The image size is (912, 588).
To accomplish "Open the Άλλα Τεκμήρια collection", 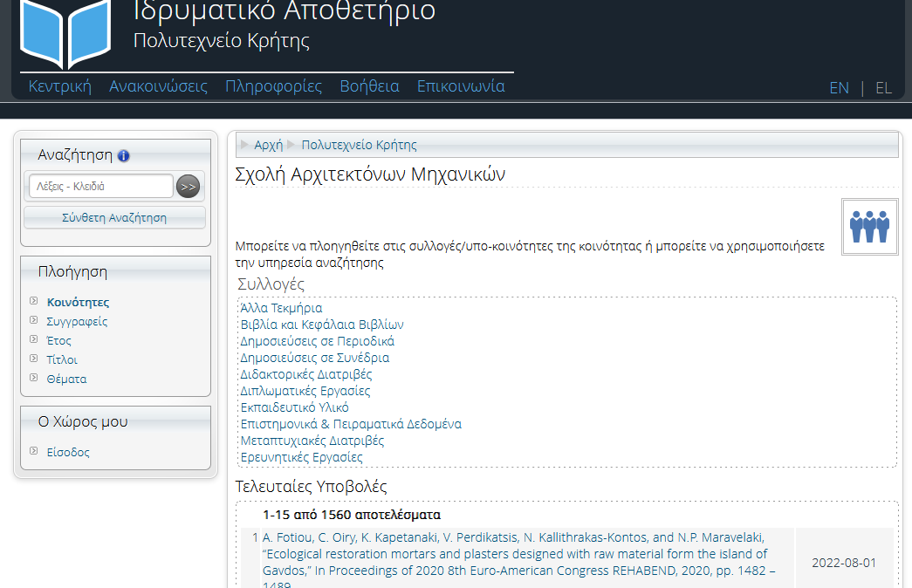I will click(x=282, y=308).
